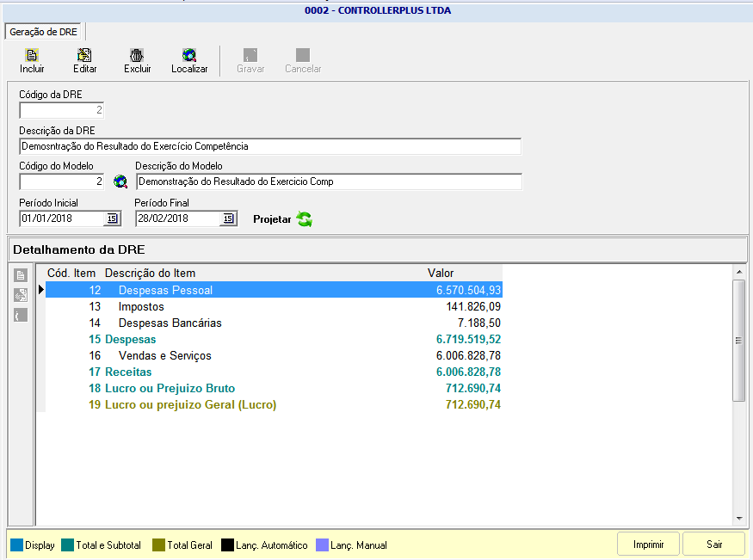The height and width of the screenshot is (560, 753).
Task: Select row 17 Receitas
Action: 274,372
